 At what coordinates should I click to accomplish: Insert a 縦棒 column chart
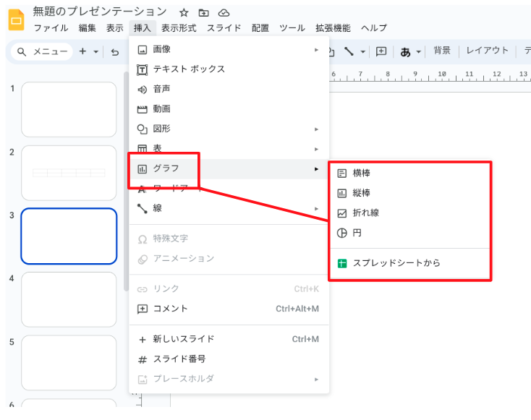(410, 193)
